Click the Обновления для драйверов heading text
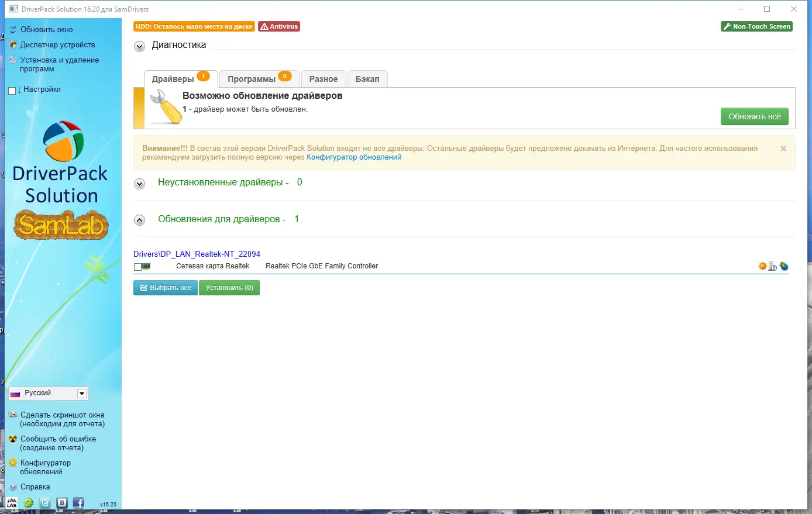Viewport: 812px width, 514px height. click(x=222, y=219)
